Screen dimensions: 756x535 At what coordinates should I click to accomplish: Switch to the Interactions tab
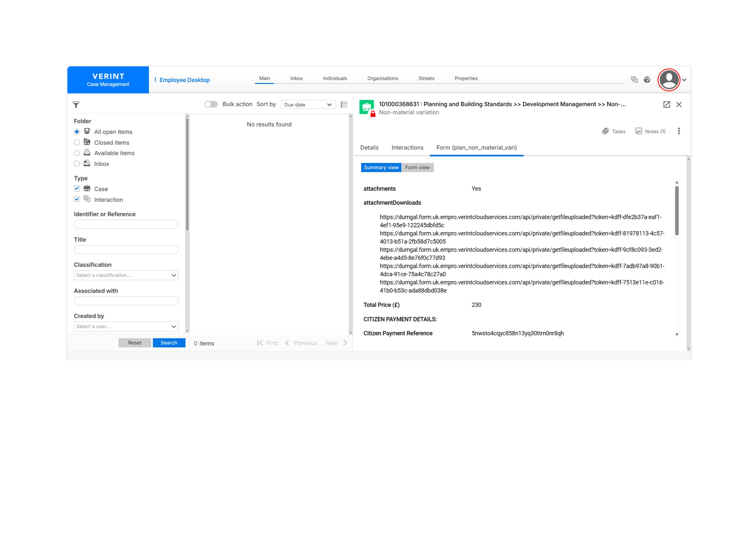tap(407, 148)
